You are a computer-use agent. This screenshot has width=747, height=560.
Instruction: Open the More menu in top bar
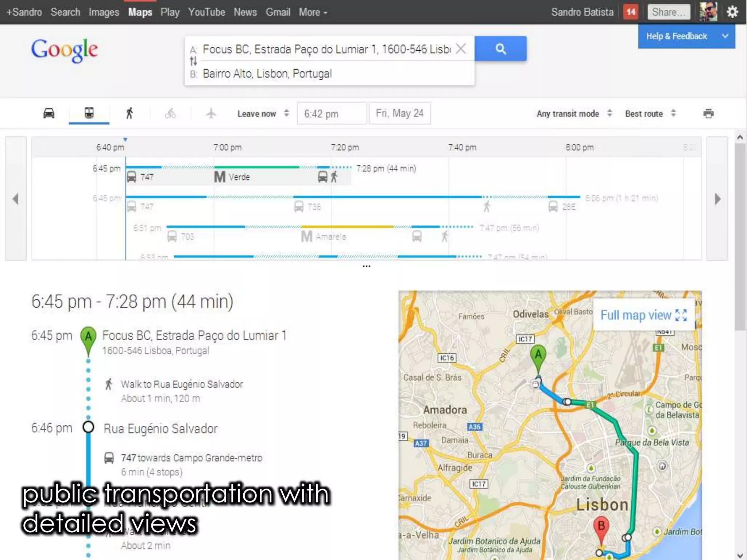[x=313, y=12]
